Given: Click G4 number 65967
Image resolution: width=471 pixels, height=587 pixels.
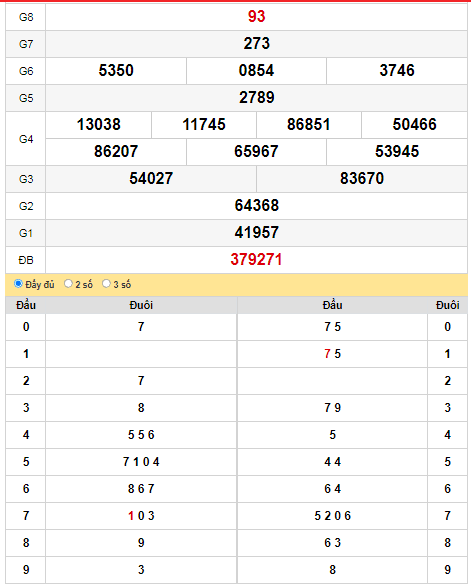Looking at the screenshot, I should (x=256, y=152).
